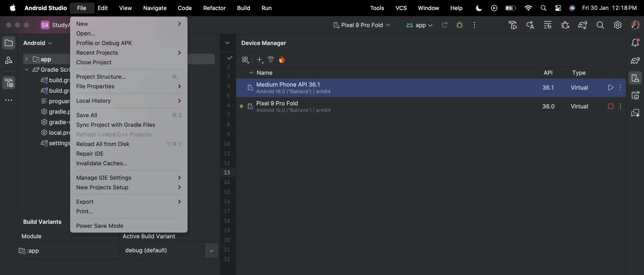Open the active build variant dropdown
644x275 pixels.
(x=211, y=250)
